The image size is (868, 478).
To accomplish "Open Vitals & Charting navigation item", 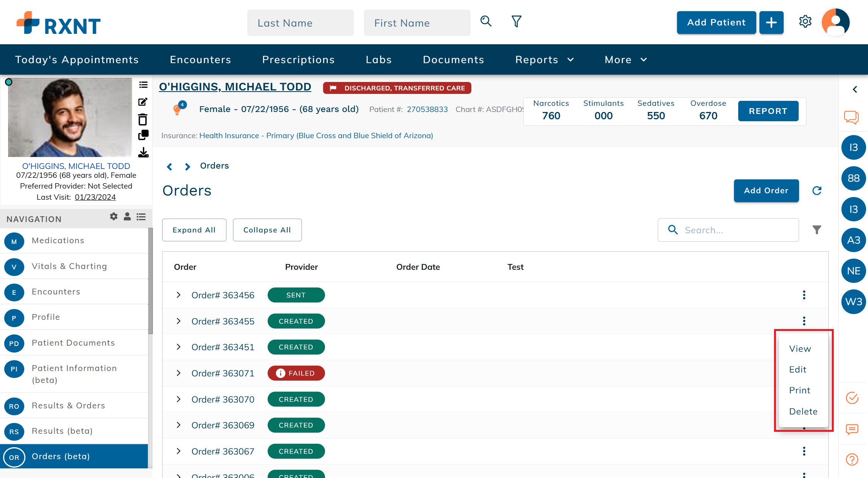I will tap(69, 266).
